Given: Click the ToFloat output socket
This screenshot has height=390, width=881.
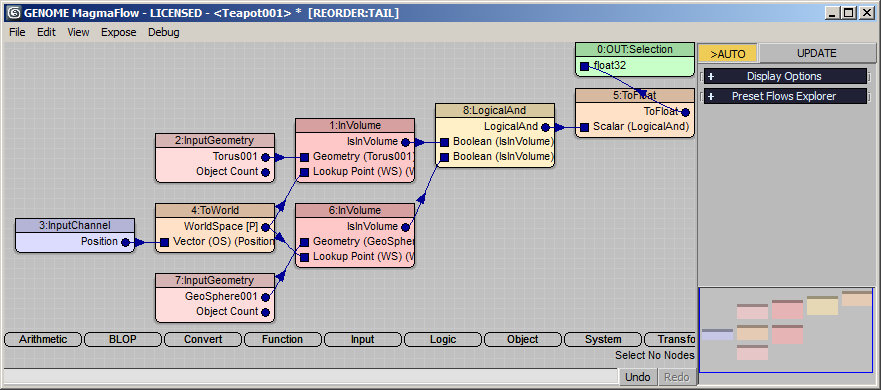Looking at the screenshot, I should 685,112.
